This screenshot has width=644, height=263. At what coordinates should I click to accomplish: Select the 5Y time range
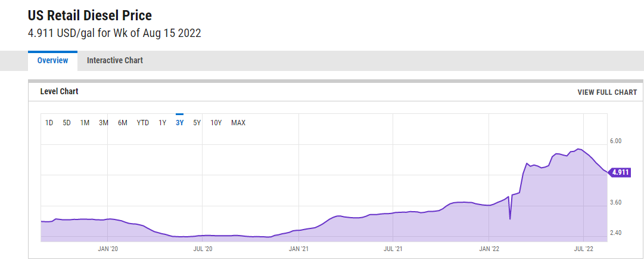197,122
